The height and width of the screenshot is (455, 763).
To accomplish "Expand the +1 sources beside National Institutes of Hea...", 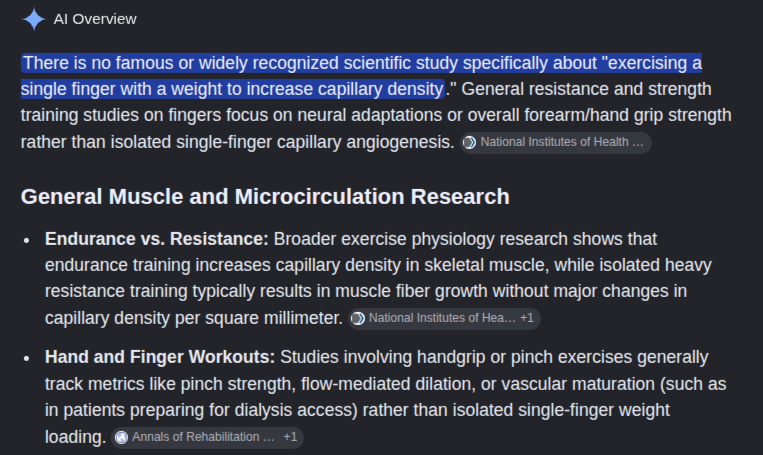I will (x=527, y=318).
